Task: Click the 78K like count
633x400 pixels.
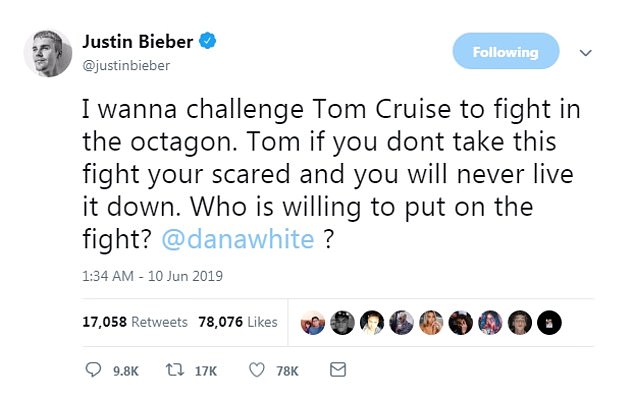Action: pos(287,371)
